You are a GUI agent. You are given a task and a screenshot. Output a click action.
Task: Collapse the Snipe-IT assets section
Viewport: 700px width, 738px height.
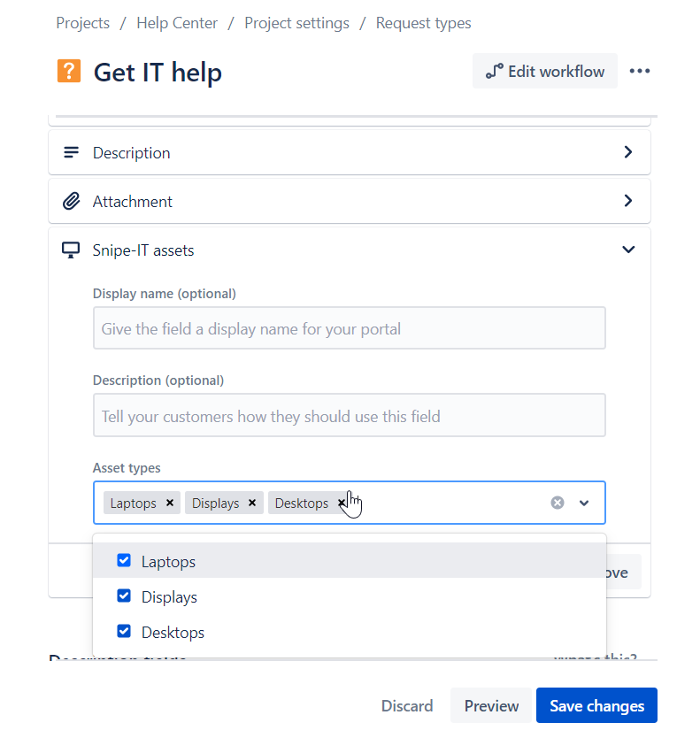[628, 250]
